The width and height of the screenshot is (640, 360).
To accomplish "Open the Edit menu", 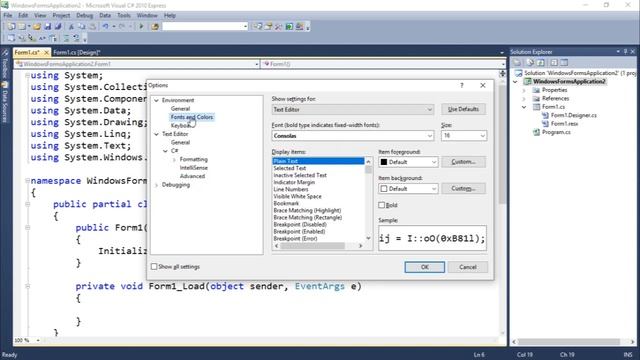I will point(23,16).
